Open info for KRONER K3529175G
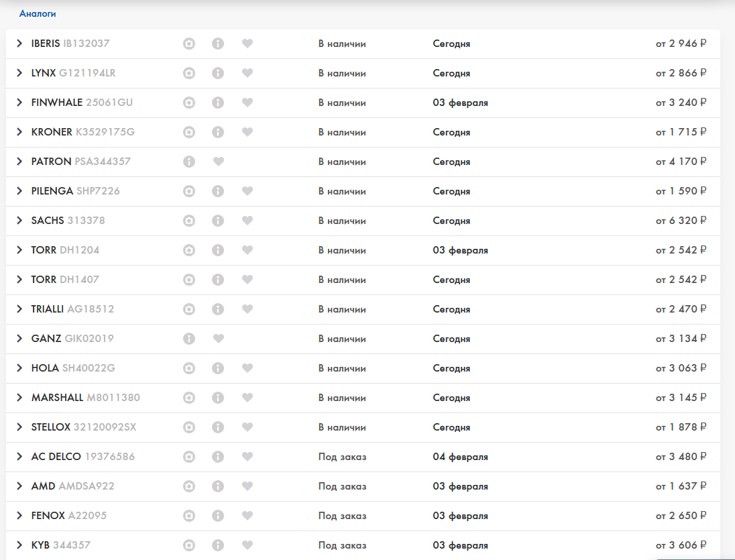735x560 pixels. [218, 132]
